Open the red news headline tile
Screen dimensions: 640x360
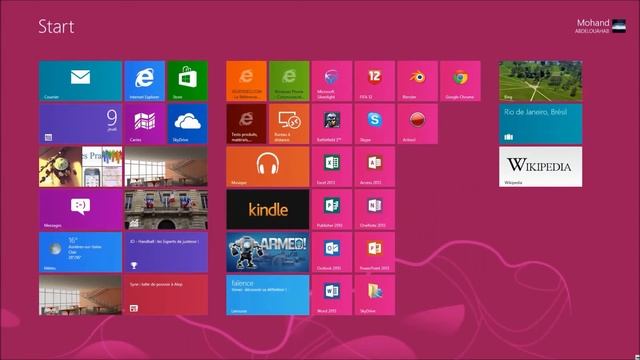point(166,295)
